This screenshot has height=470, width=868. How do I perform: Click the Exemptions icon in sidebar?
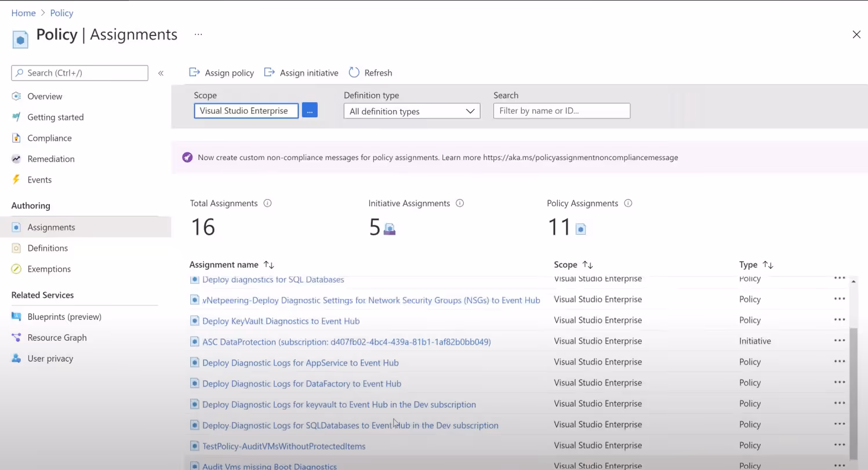click(16, 269)
